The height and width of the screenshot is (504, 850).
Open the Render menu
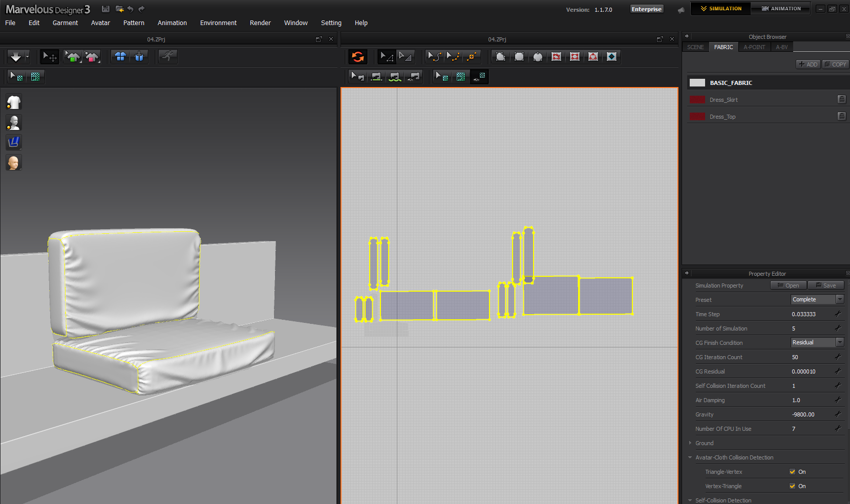tap(260, 23)
